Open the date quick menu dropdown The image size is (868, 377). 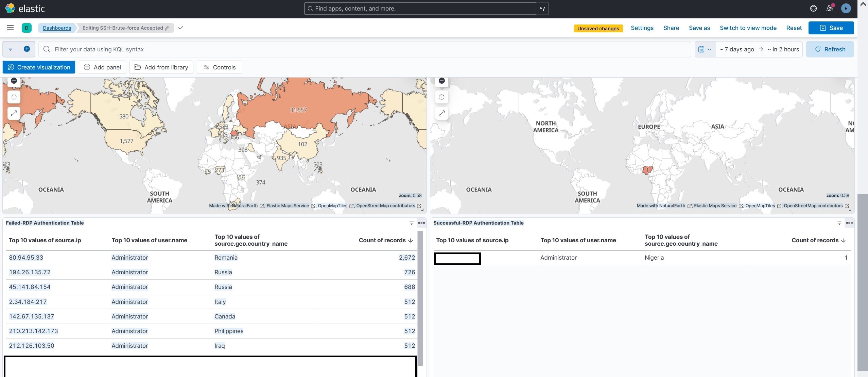click(705, 49)
